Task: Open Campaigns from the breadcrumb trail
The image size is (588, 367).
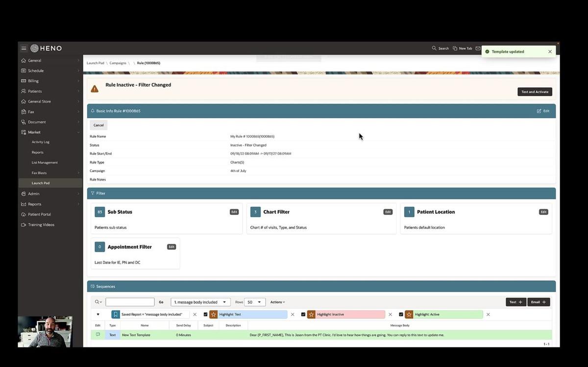Action: pyautogui.click(x=118, y=63)
